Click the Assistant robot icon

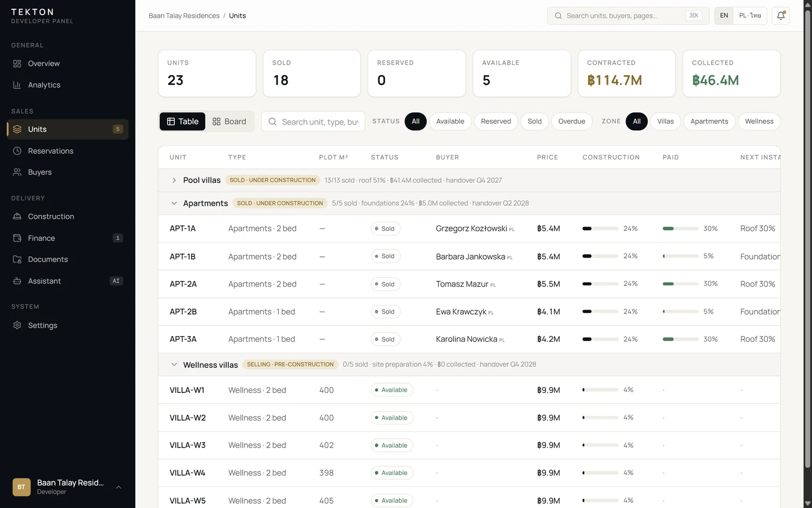[17, 281]
